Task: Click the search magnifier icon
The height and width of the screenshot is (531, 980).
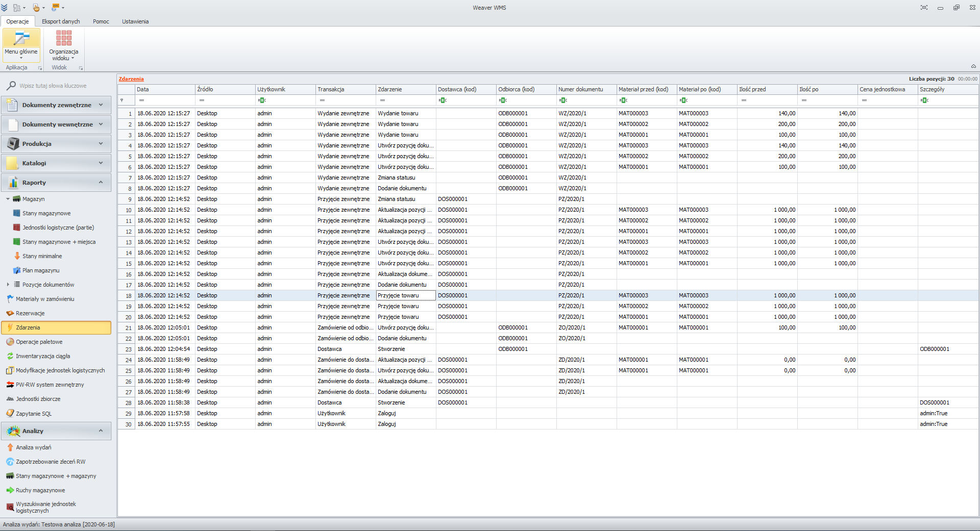Action: pyautogui.click(x=11, y=85)
